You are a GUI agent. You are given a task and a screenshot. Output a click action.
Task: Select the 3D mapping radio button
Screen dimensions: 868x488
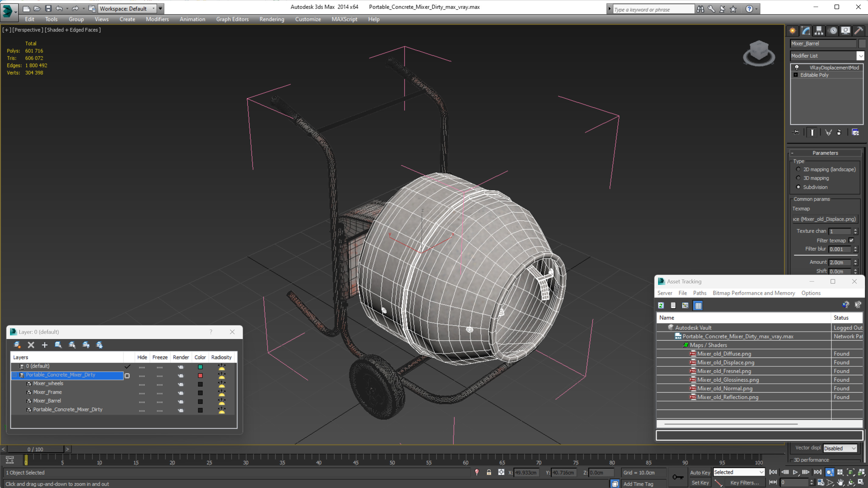click(798, 178)
